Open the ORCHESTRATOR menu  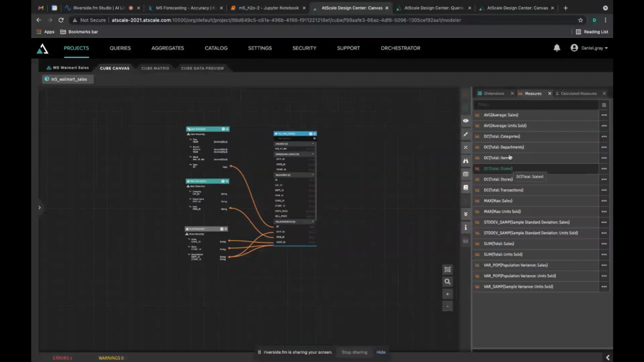pyautogui.click(x=401, y=48)
